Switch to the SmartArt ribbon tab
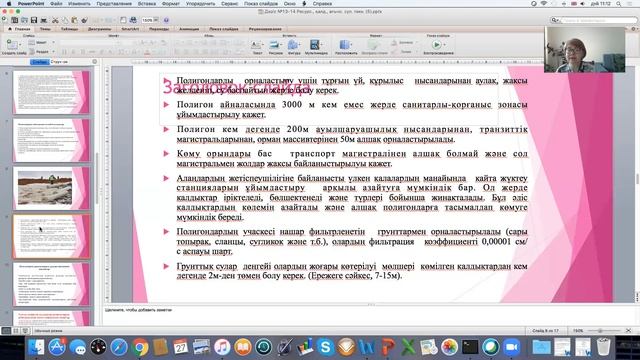The height and width of the screenshot is (360, 640). coord(130,29)
